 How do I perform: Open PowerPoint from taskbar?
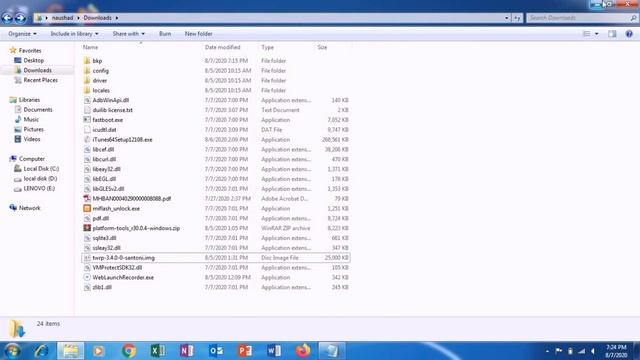point(245,351)
